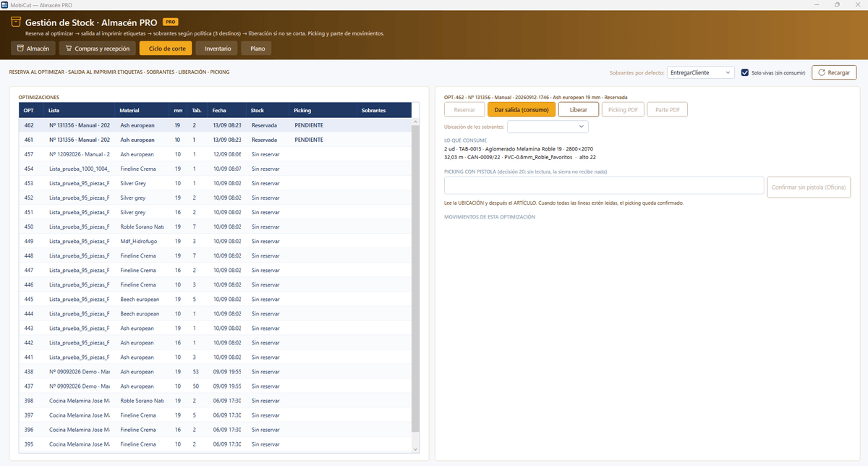The width and height of the screenshot is (868, 466).
Task: Click the Picking con pistola input field
Action: point(604,186)
